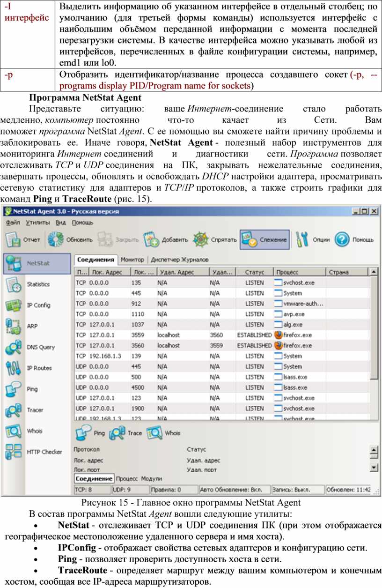This screenshot has height=588, width=382.
Task: Click the 'TCP: 8' status bar entry
Action: (x=92, y=490)
